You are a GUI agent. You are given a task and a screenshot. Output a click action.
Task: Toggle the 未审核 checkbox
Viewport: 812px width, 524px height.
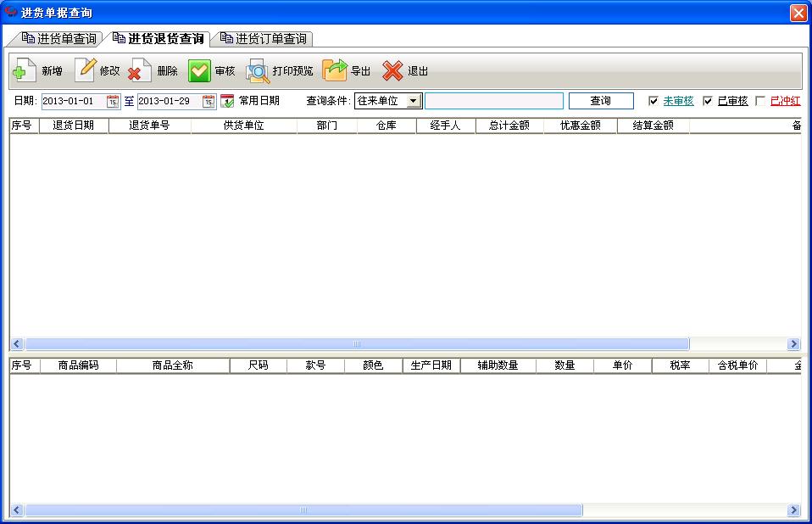653,101
